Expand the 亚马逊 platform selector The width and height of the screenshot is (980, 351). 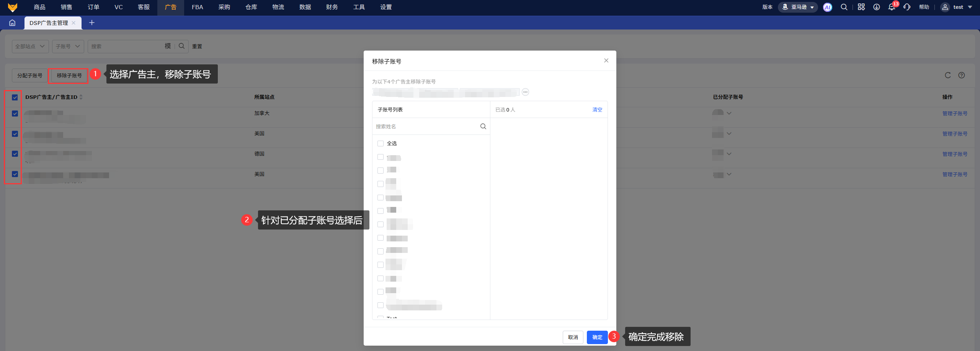coord(798,7)
